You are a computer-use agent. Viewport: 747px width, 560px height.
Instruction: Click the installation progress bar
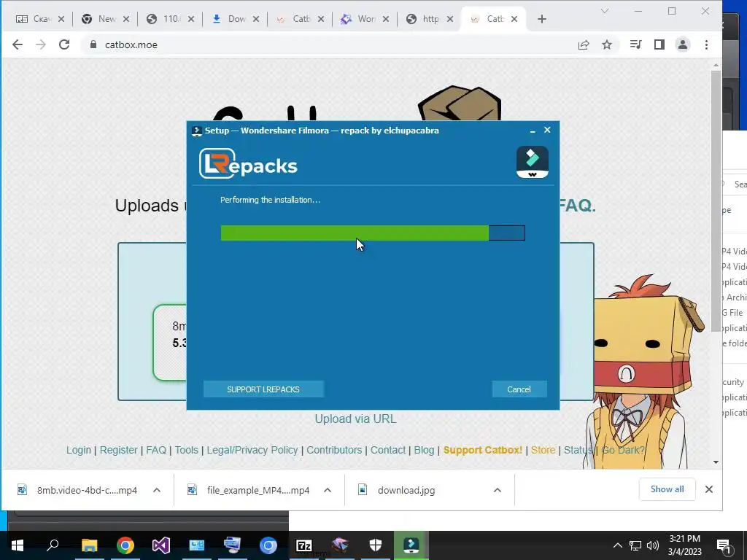(373, 233)
